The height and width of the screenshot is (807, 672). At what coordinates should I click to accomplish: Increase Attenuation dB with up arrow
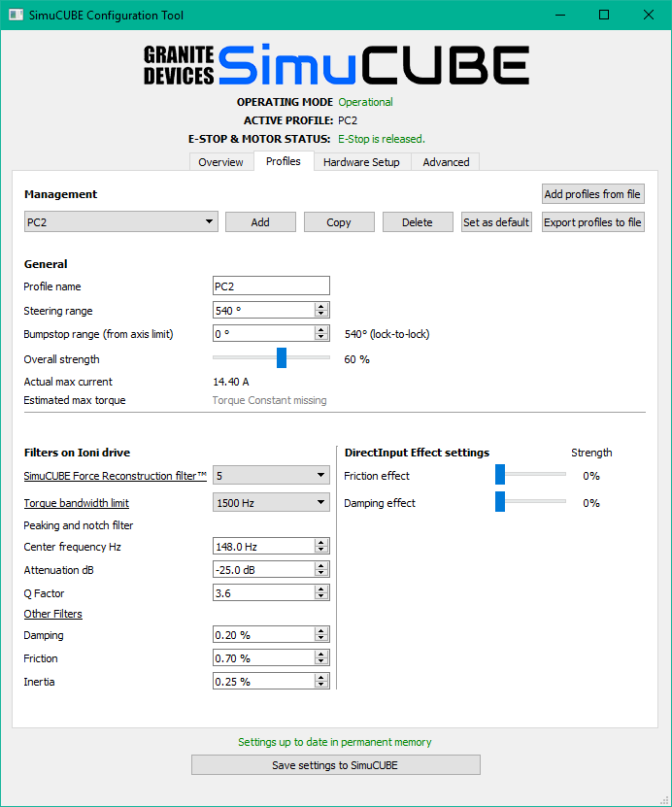coord(321,565)
